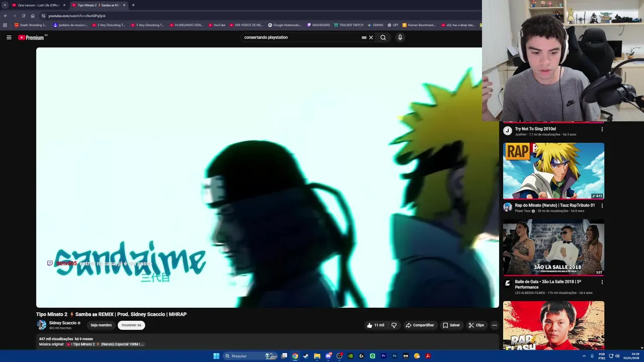644x362 pixels.
Task: Open pedidos de musica bookmark
Action: point(70,25)
